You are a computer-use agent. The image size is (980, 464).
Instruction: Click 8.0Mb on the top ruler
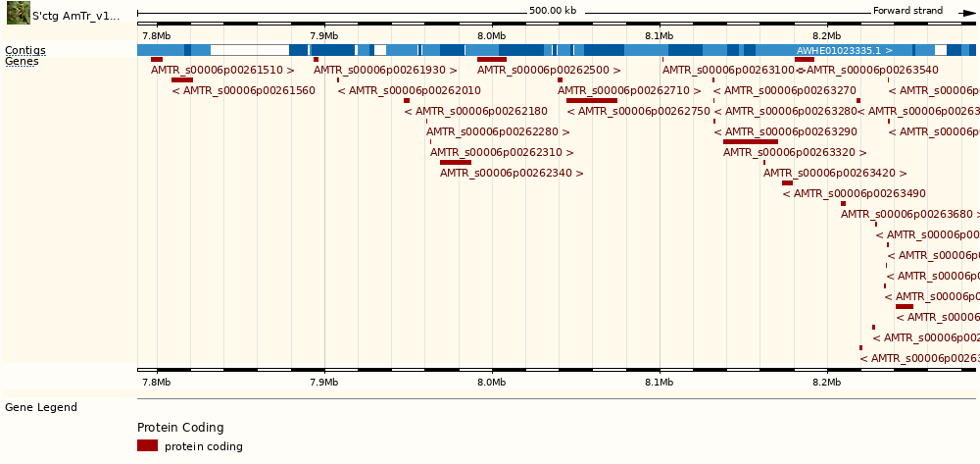[x=492, y=35]
